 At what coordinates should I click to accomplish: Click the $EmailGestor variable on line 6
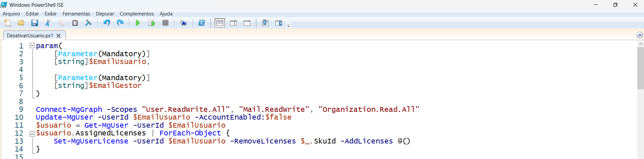115,86
